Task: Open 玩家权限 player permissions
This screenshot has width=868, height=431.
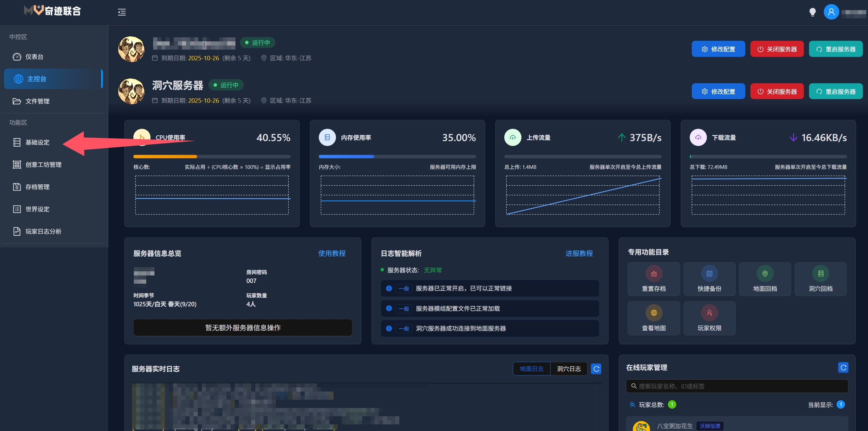Action: coord(709,313)
